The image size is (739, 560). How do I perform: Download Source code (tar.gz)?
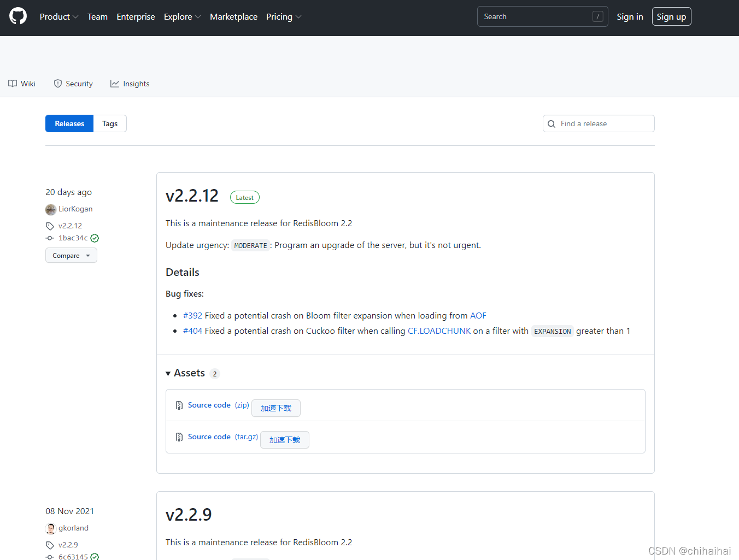pos(222,437)
